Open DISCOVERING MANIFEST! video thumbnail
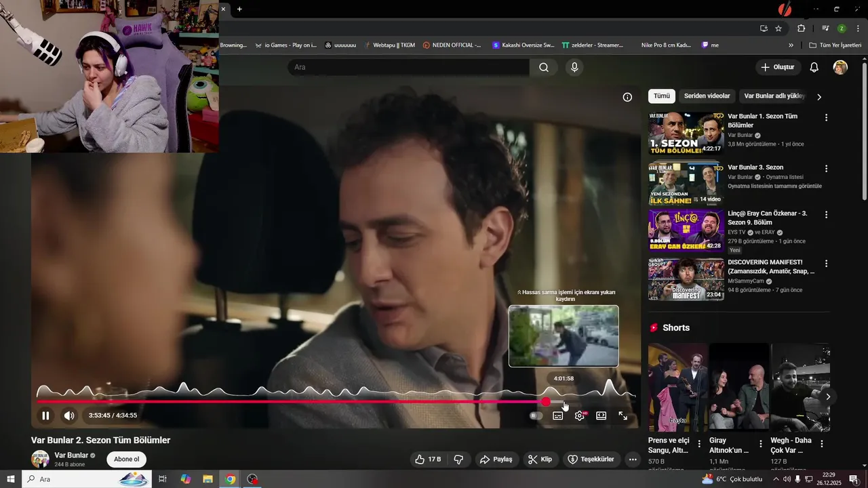 click(686, 279)
